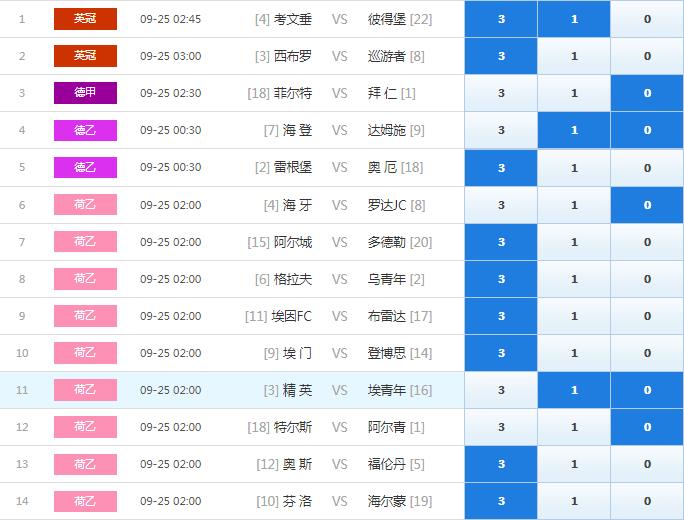The height and width of the screenshot is (520, 684).
Task: Select 0 for 埃门 vs 登博思
Action: (x=647, y=353)
